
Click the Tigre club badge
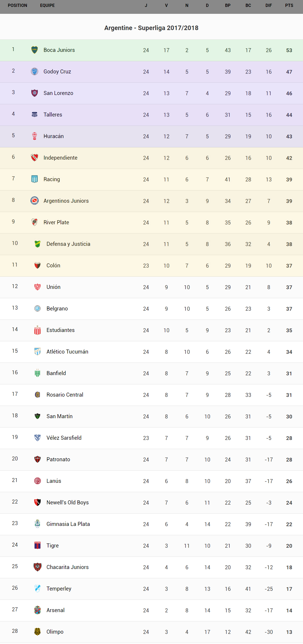tap(37, 546)
